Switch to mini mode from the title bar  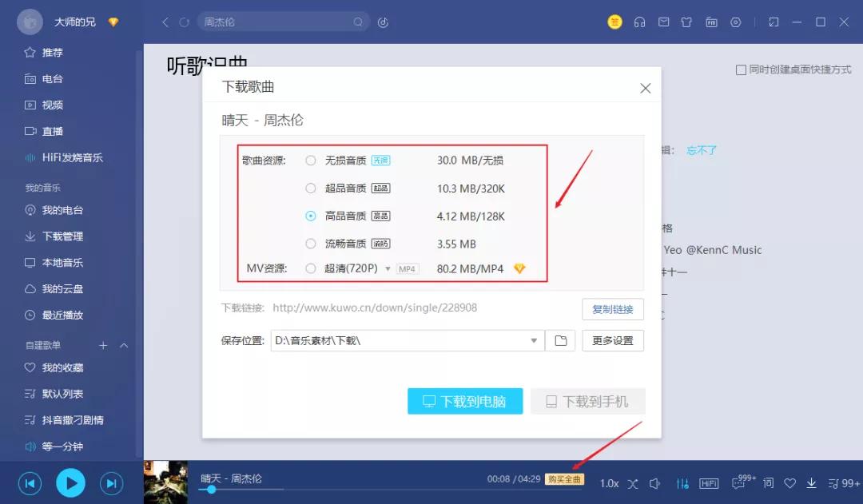tap(773, 22)
